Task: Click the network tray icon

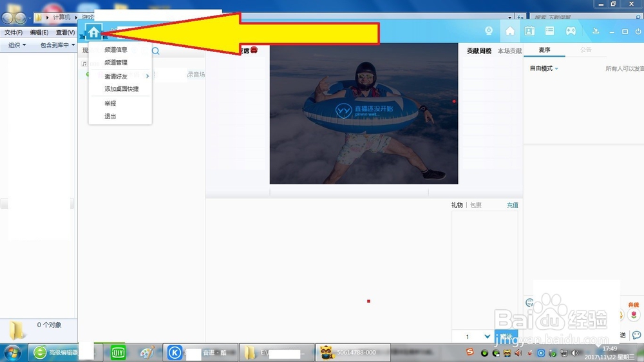Action: point(564,353)
